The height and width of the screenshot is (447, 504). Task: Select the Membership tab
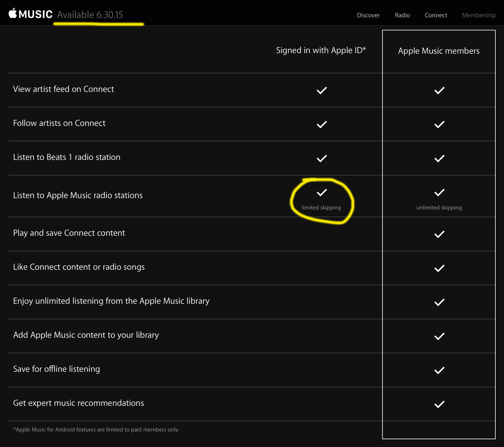479,15
